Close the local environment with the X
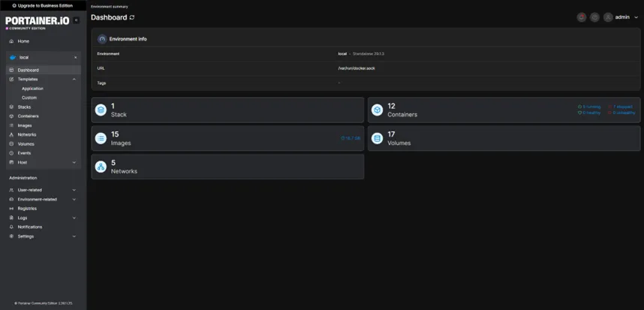Image resolution: width=644 pixels, height=310 pixels. [76, 58]
